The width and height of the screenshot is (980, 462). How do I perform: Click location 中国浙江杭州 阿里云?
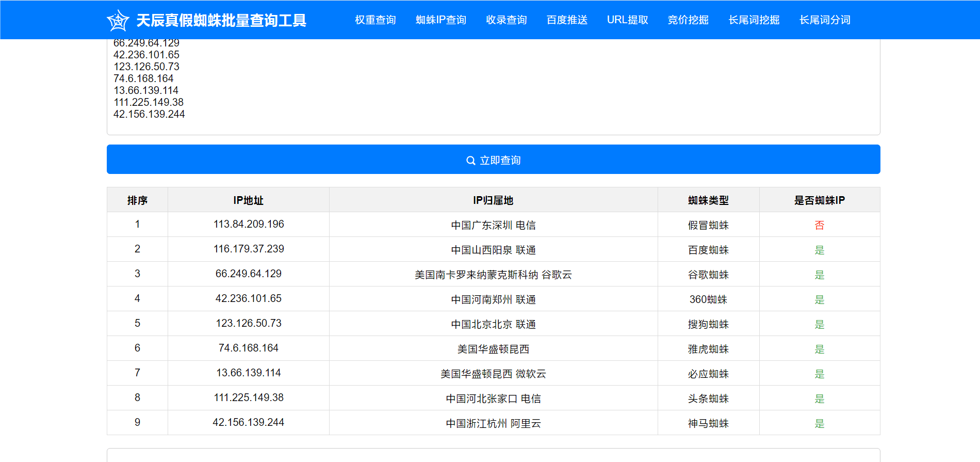click(494, 423)
